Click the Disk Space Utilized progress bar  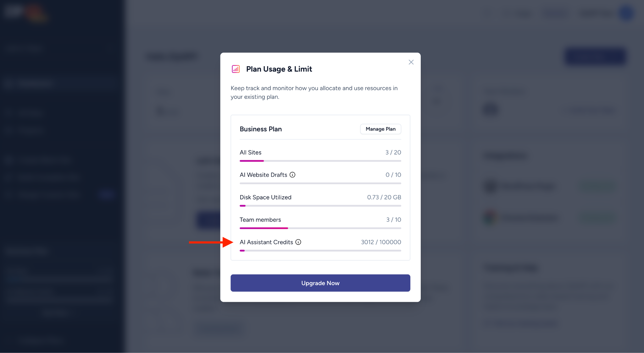320,206
